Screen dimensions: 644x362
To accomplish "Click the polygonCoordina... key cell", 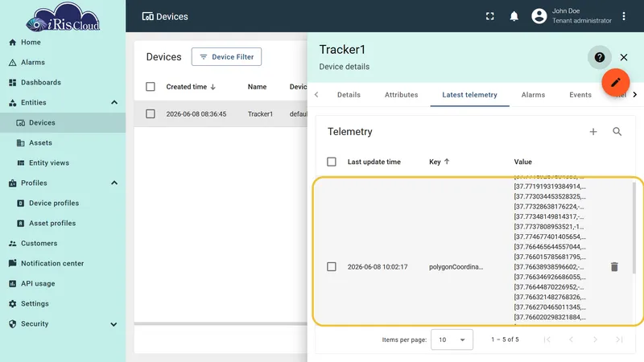I will (456, 267).
